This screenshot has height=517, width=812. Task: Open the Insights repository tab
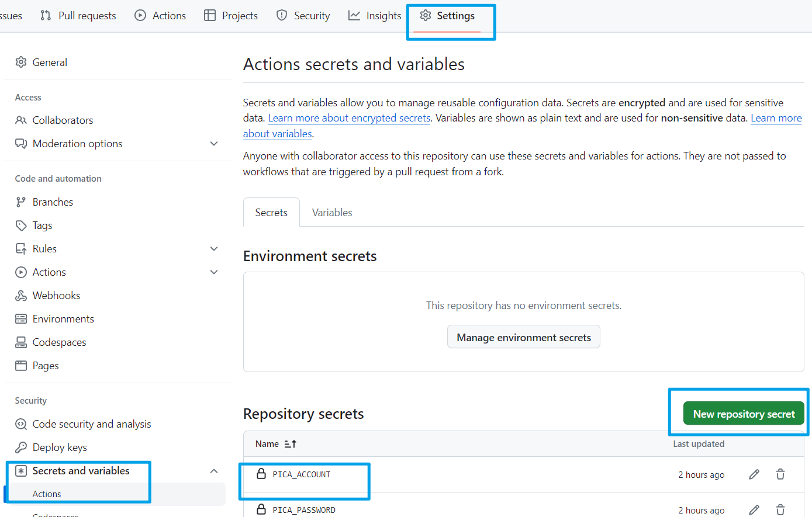375,16
